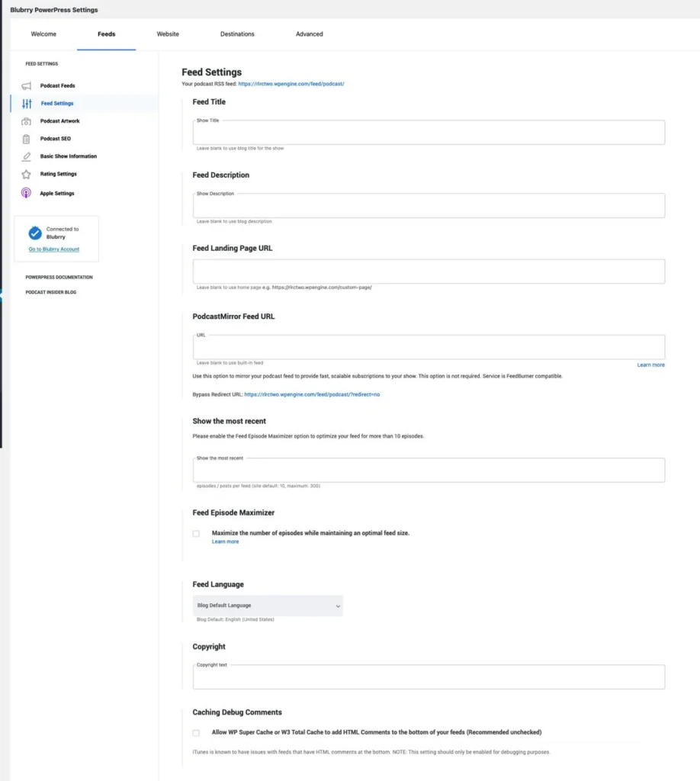Open the Advanced tab
This screenshot has height=781, width=700.
pos(309,34)
